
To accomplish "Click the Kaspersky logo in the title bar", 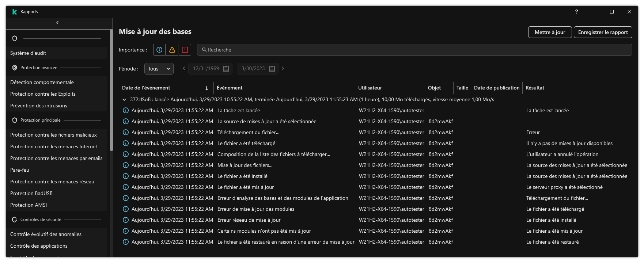I will coord(15,12).
